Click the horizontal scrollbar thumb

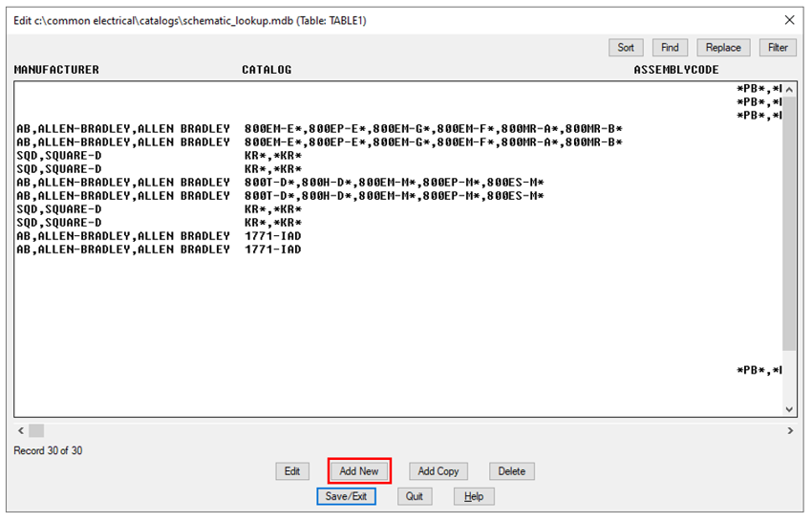click(x=36, y=430)
